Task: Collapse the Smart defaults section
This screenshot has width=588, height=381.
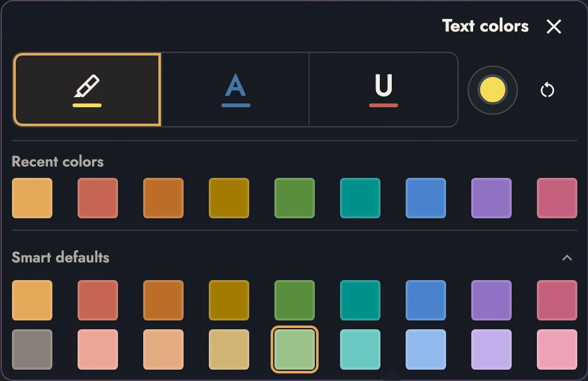Action: pyautogui.click(x=567, y=257)
